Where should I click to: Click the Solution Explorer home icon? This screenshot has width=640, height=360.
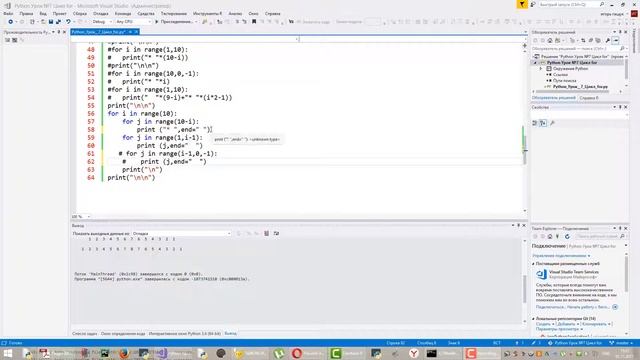point(550,40)
